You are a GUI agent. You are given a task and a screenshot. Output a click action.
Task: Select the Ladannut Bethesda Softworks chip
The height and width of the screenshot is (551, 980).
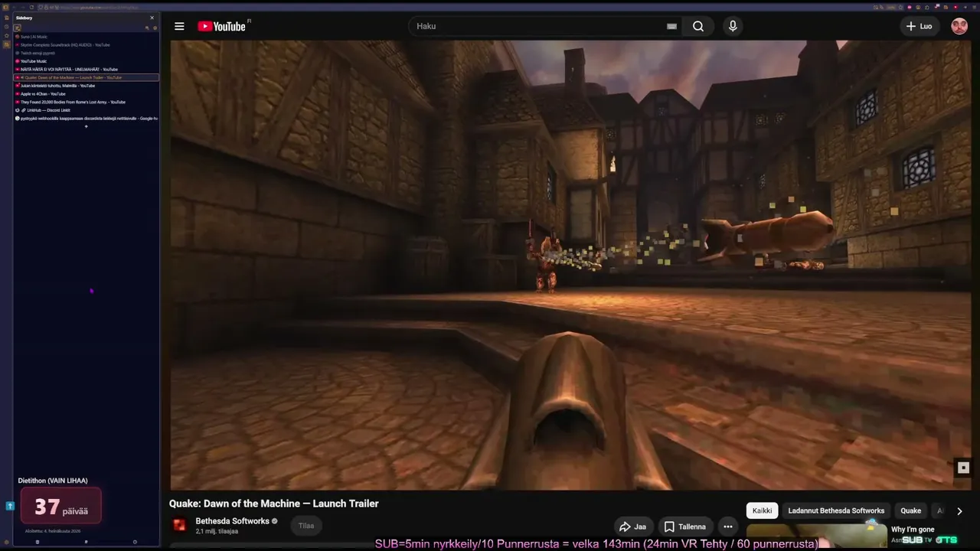click(836, 510)
